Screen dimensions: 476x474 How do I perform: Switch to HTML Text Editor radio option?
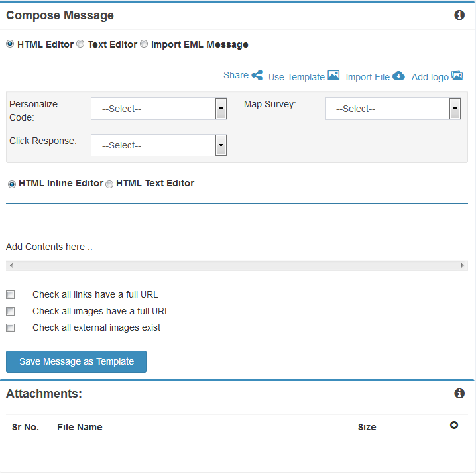point(109,184)
